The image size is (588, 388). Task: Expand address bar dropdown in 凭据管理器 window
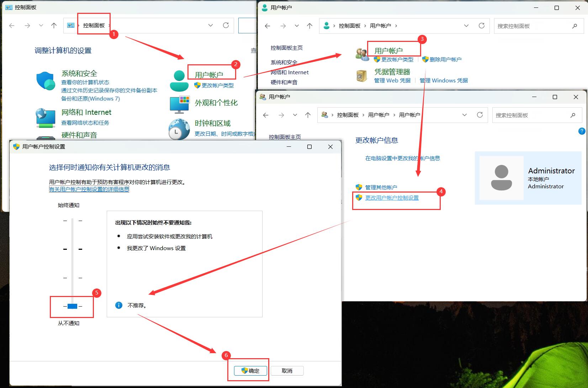point(466,26)
